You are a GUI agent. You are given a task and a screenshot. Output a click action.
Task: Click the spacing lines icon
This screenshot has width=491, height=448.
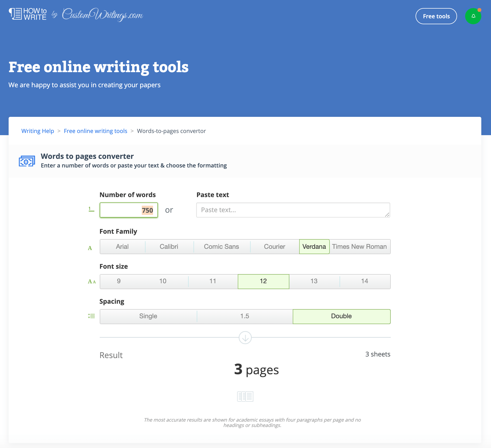pos(91,316)
